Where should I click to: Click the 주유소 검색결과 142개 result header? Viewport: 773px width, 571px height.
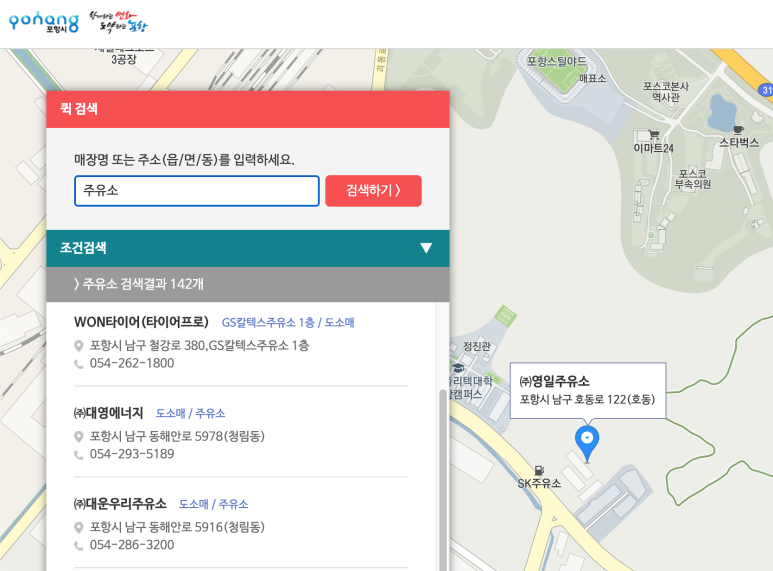[247, 284]
